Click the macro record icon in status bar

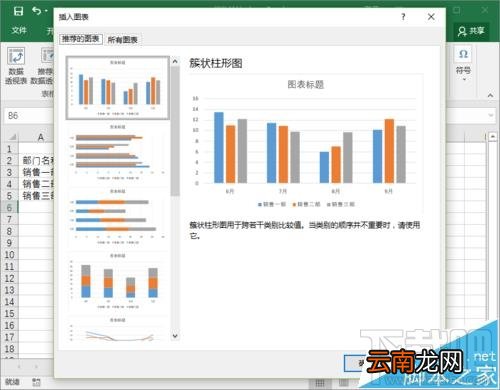pyautogui.click(x=36, y=382)
